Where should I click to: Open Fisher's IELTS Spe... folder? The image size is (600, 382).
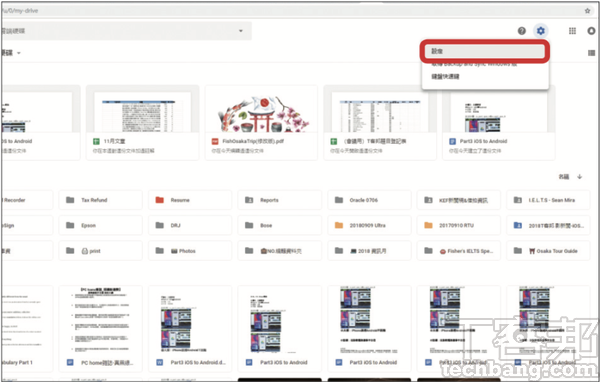click(458, 251)
